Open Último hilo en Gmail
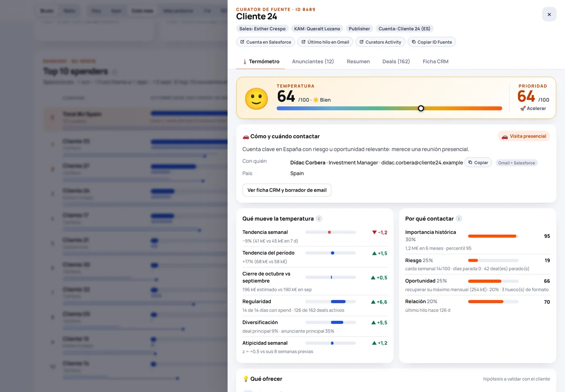The width and height of the screenshot is (565, 392). click(325, 42)
